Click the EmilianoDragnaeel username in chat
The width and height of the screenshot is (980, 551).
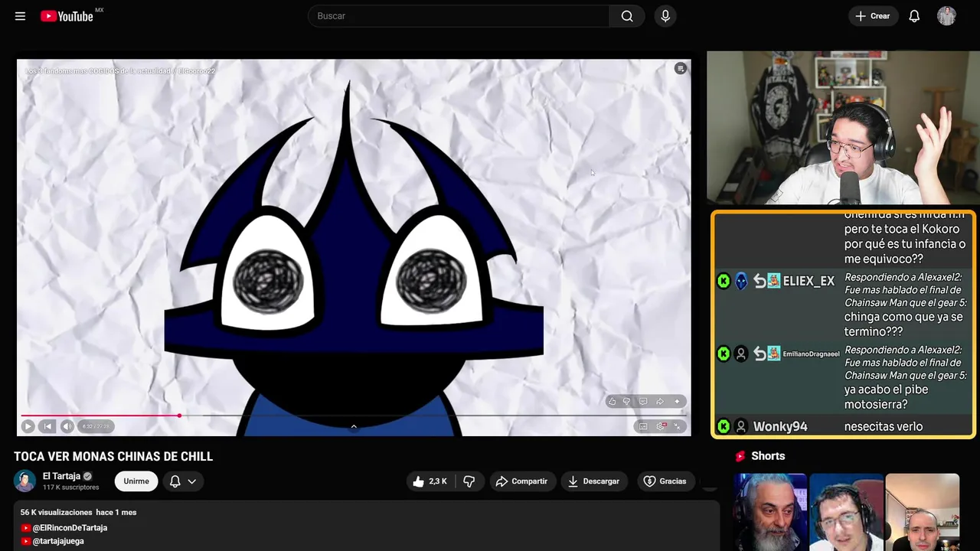point(811,354)
